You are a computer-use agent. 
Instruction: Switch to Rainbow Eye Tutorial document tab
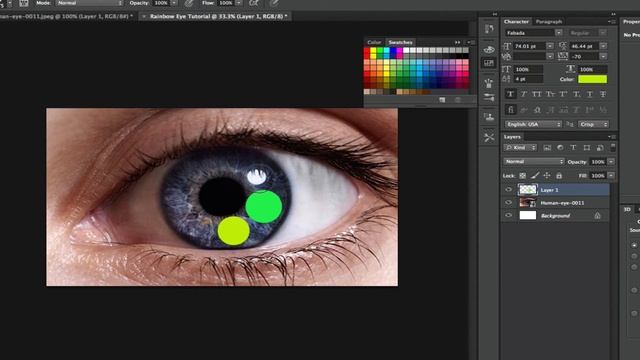215,16
